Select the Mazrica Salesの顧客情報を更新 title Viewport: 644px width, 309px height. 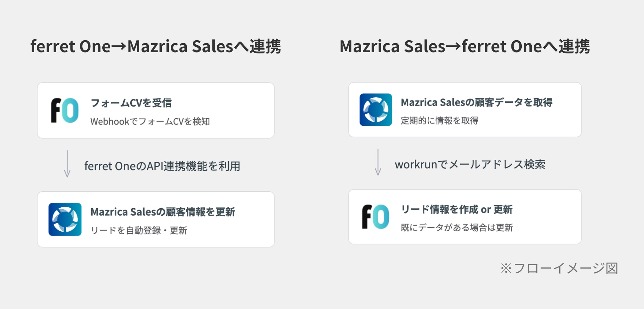click(162, 212)
